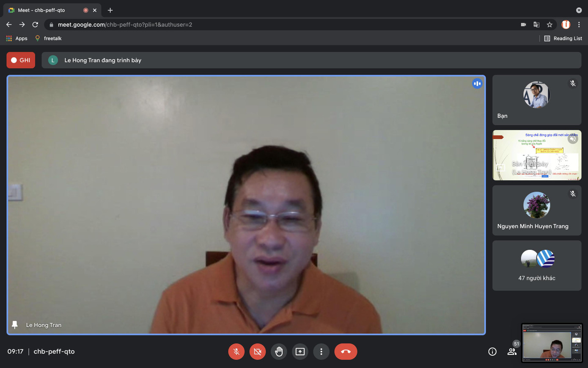
Task: Unmute the microphone in the call controls
Action: click(236, 351)
